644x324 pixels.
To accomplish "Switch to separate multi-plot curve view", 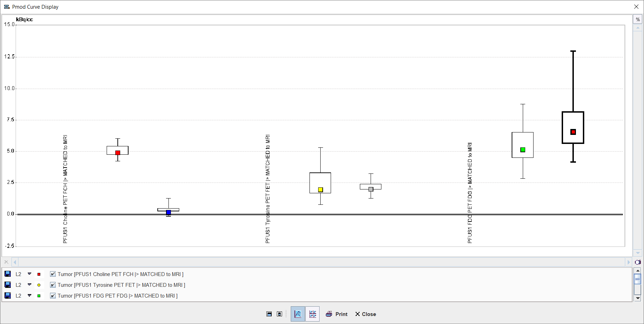I will tap(313, 314).
